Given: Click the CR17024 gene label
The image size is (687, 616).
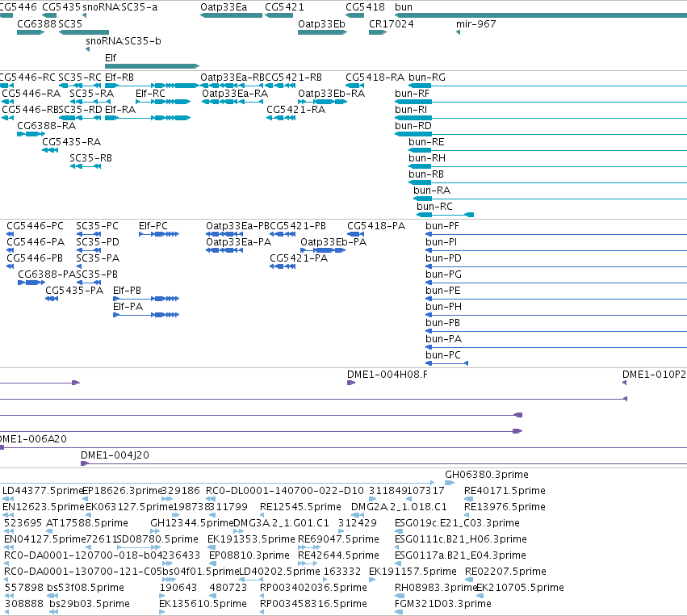Looking at the screenshot, I should click(392, 24).
